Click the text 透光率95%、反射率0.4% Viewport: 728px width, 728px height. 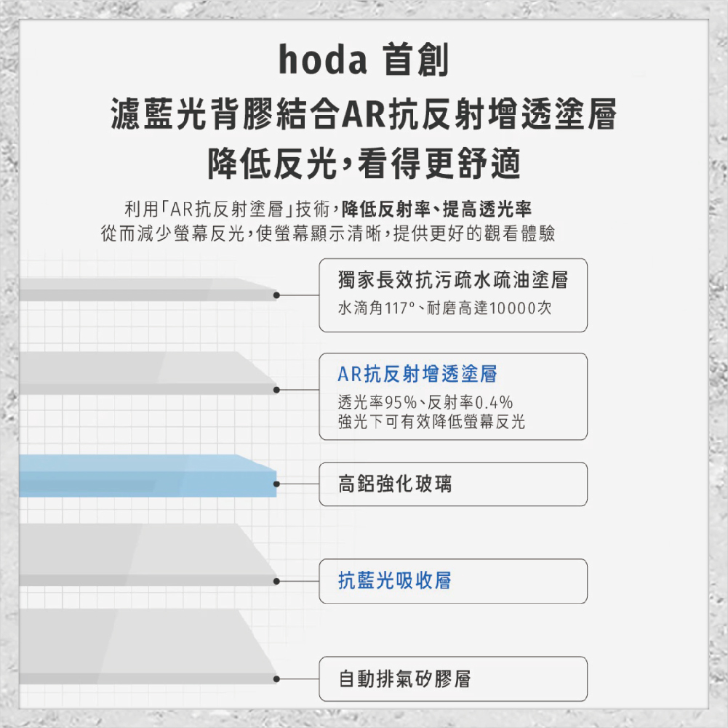425,403
